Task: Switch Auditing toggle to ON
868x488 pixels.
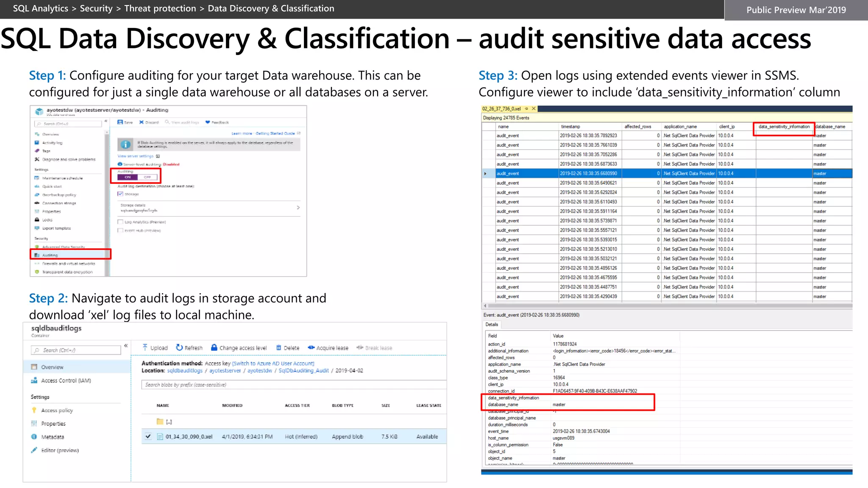Action: pos(128,177)
